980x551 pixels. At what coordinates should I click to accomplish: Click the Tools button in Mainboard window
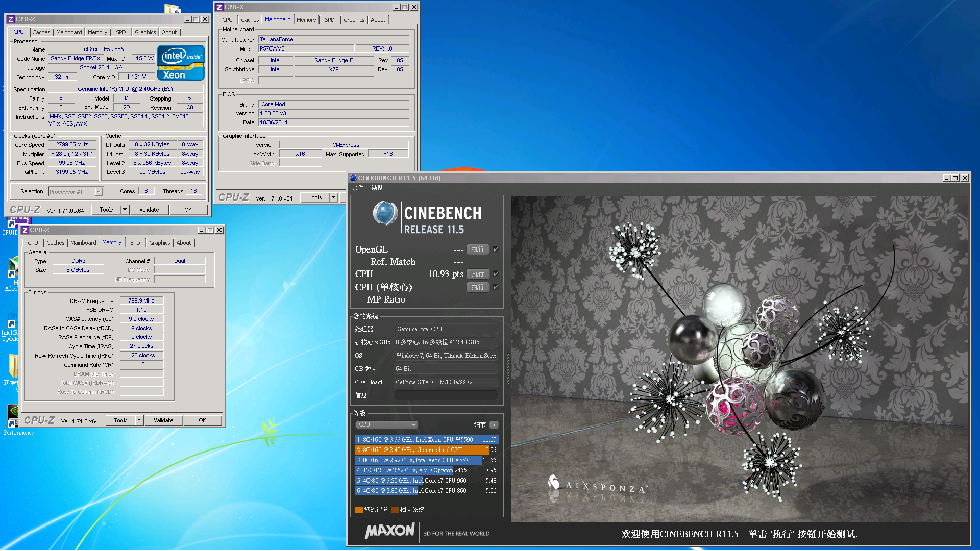(x=315, y=197)
